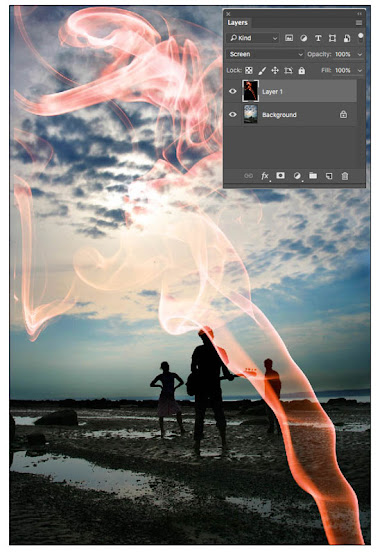Open the Screen blend mode dropdown
The height and width of the screenshot is (554, 382).
265,54
